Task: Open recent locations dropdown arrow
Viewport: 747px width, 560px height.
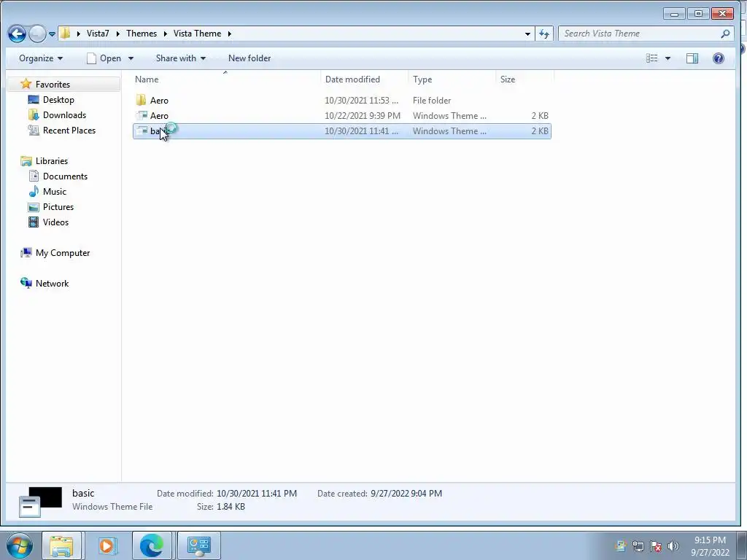Action: 52,34
